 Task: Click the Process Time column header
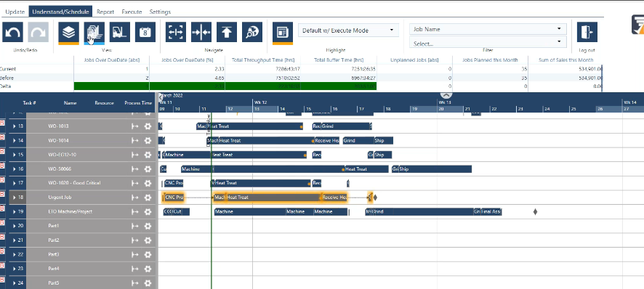tap(138, 103)
